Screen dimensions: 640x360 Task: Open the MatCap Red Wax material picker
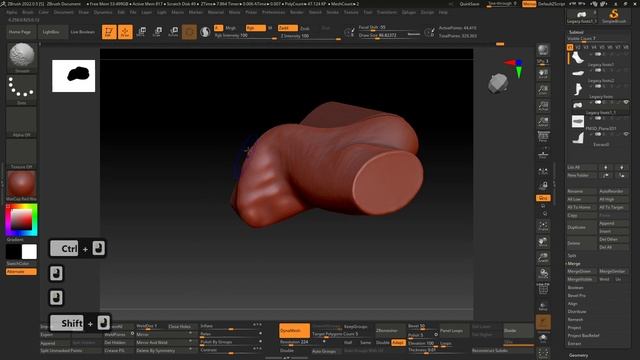click(22, 186)
